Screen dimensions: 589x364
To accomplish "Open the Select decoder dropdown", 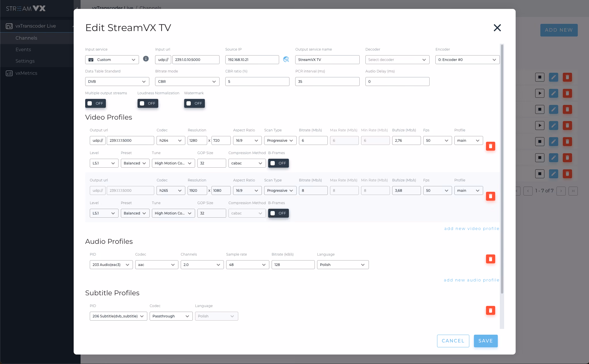I will pos(397,60).
